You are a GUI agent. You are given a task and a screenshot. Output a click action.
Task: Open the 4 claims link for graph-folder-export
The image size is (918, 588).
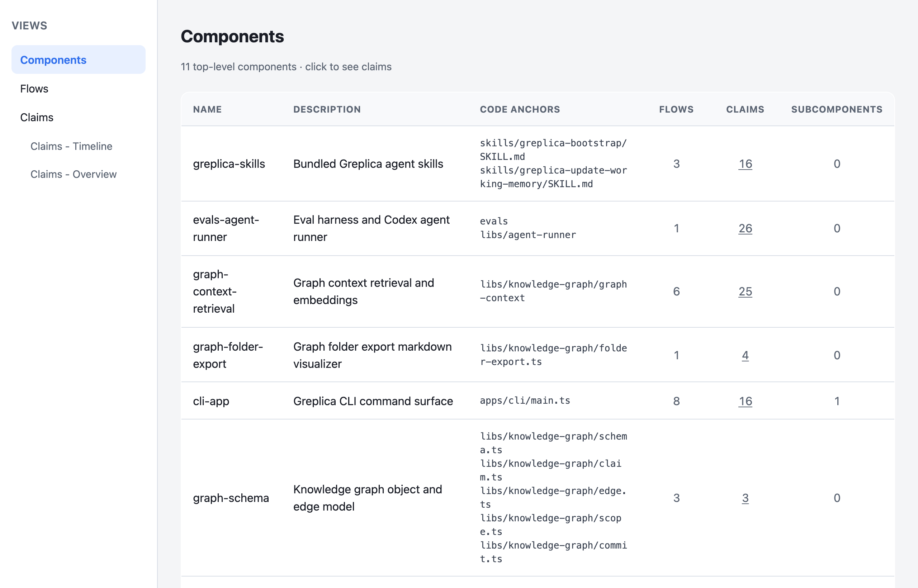click(x=745, y=355)
